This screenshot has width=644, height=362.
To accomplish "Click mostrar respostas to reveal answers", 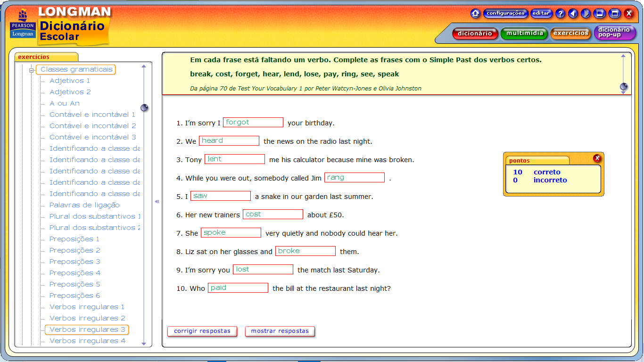I will coord(280,331).
